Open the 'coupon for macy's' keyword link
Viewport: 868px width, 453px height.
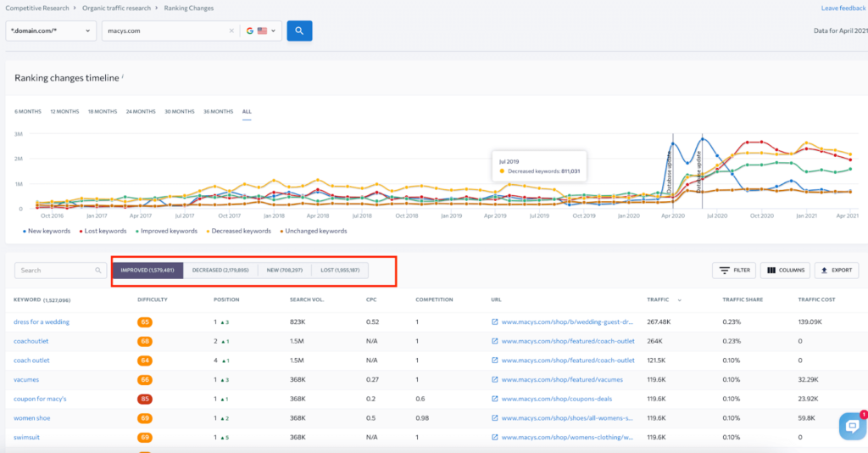tap(40, 399)
